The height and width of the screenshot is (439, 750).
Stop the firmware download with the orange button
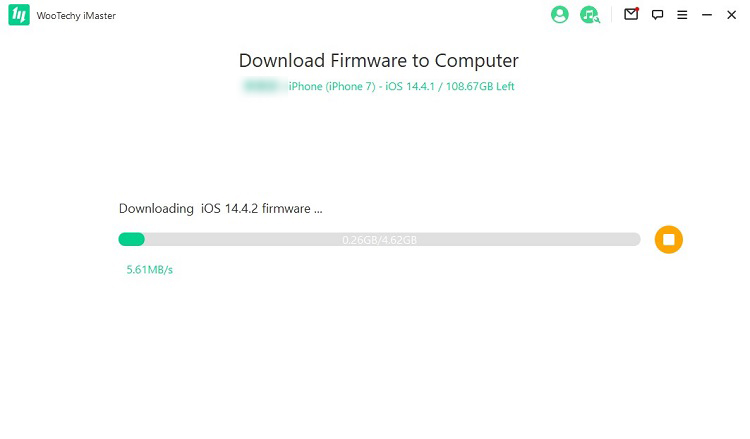click(669, 240)
